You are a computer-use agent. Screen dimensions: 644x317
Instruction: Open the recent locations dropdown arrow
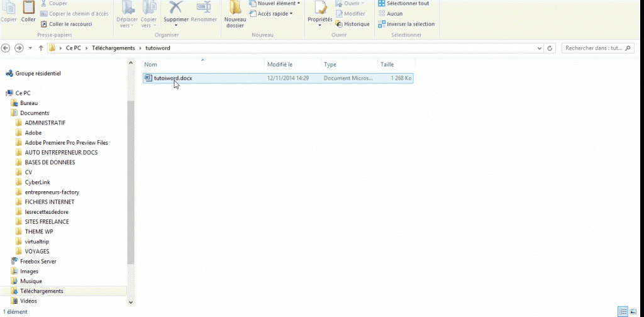coord(31,48)
